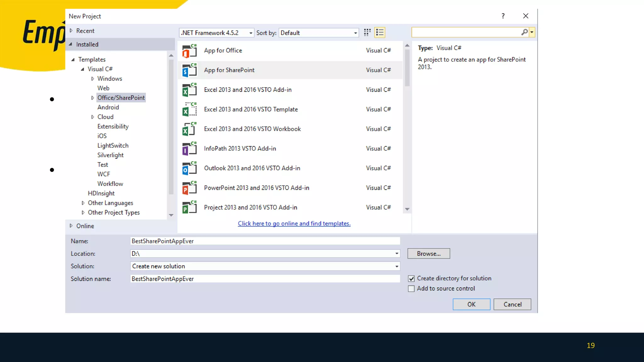
Task: Click the template list scrollbar thumb
Action: tap(407, 68)
